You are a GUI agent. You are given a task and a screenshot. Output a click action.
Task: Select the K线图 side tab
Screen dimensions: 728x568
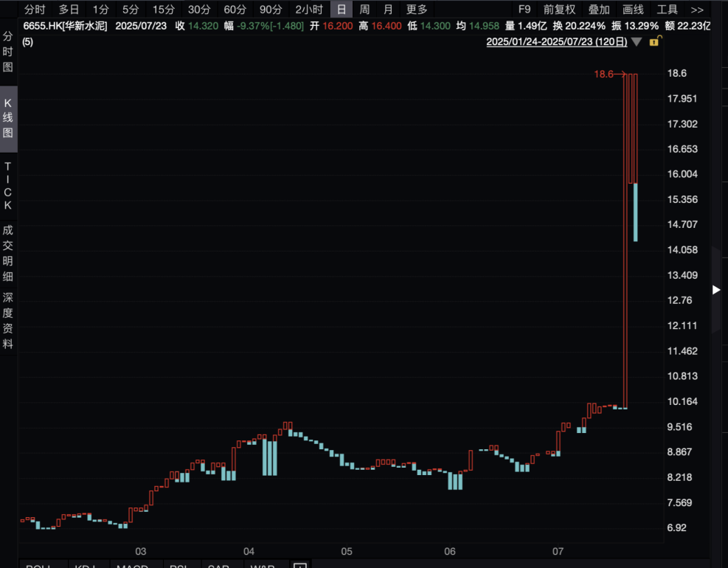point(8,118)
